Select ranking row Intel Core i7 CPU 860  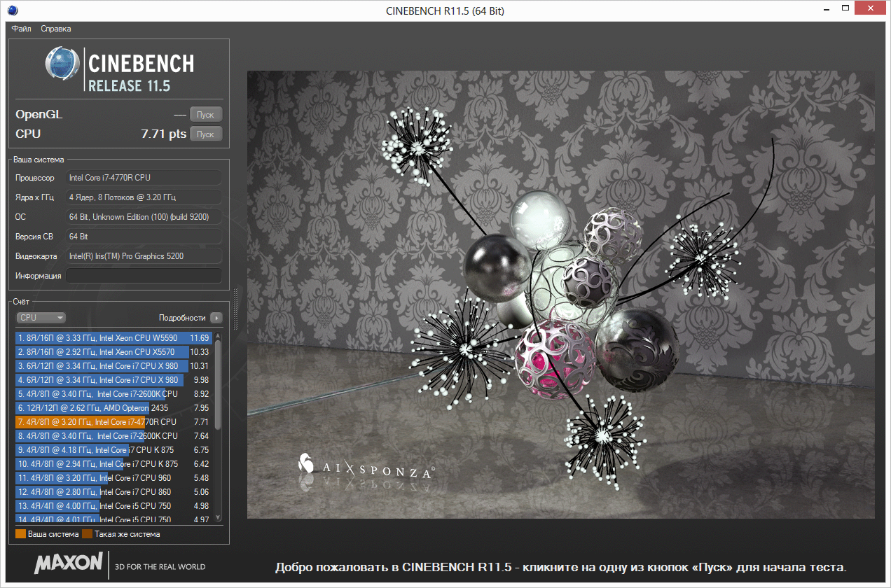click(114, 491)
